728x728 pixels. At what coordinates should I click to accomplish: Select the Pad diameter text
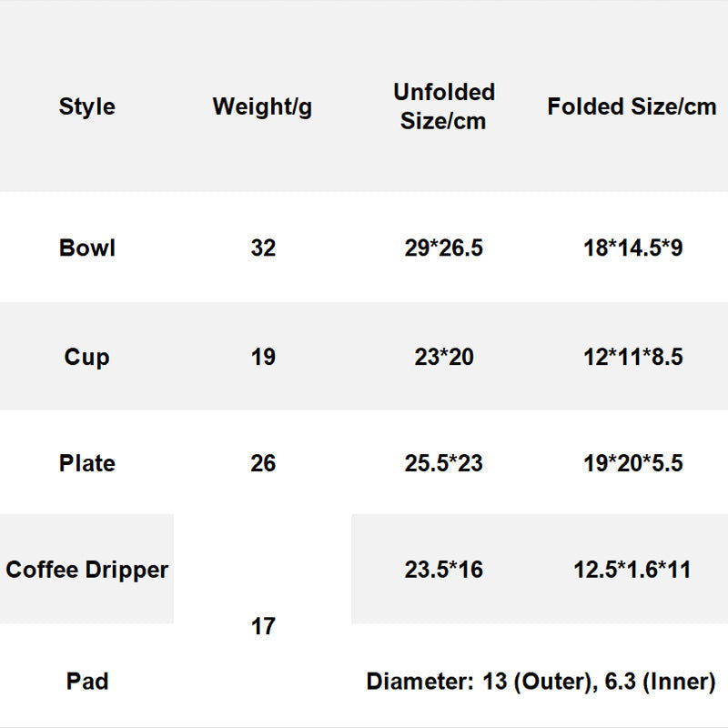pyautogui.click(x=541, y=681)
